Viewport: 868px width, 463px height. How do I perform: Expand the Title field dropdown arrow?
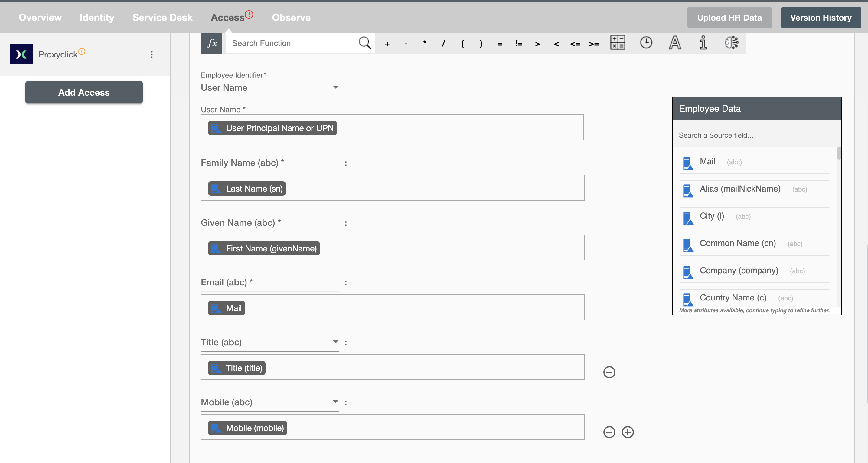pos(335,341)
